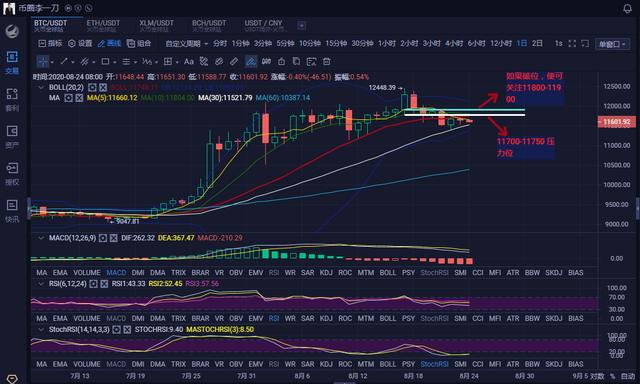The width and height of the screenshot is (640, 384).
Task: Open the 指标 indicators button
Action: pos(50,43)
